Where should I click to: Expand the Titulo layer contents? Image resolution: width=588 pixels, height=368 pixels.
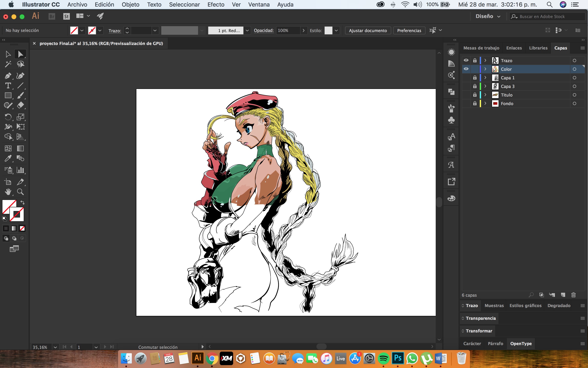(486, 95)
